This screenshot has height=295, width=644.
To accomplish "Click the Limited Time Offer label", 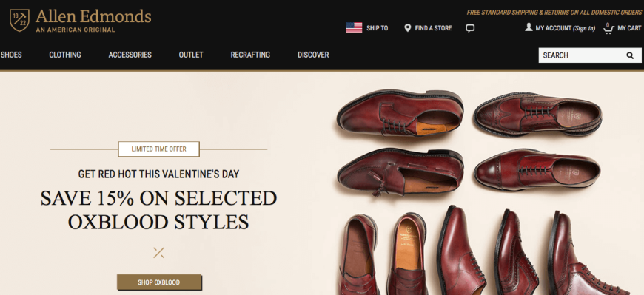I will pyautogui.click(x=158, y=149).
